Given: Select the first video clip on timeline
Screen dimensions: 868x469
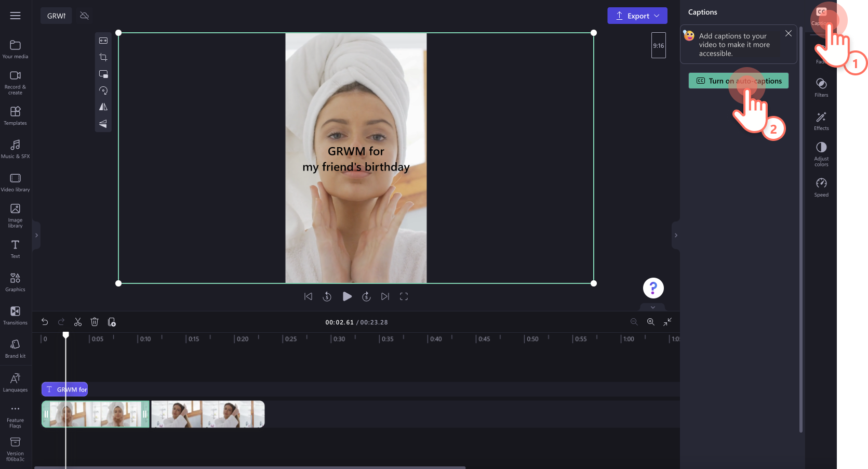Looking at the screenshot, I should pyautogui.click(x=96, y=414).
